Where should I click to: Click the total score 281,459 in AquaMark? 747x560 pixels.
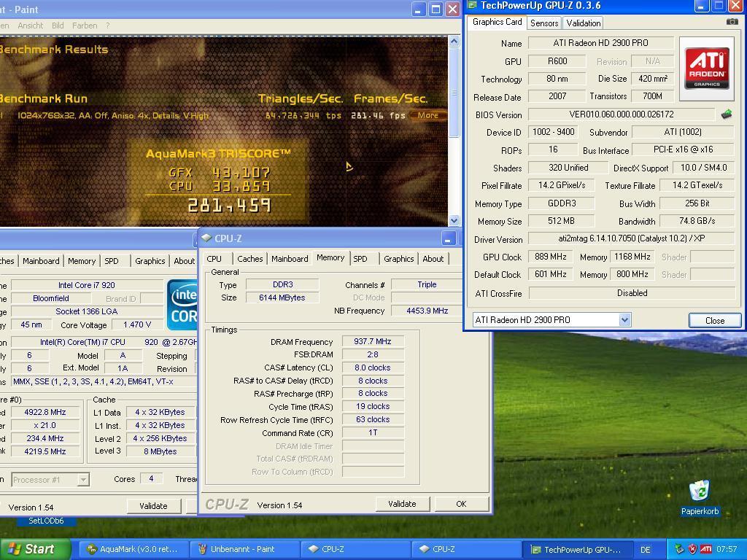[x=230, y=206]
